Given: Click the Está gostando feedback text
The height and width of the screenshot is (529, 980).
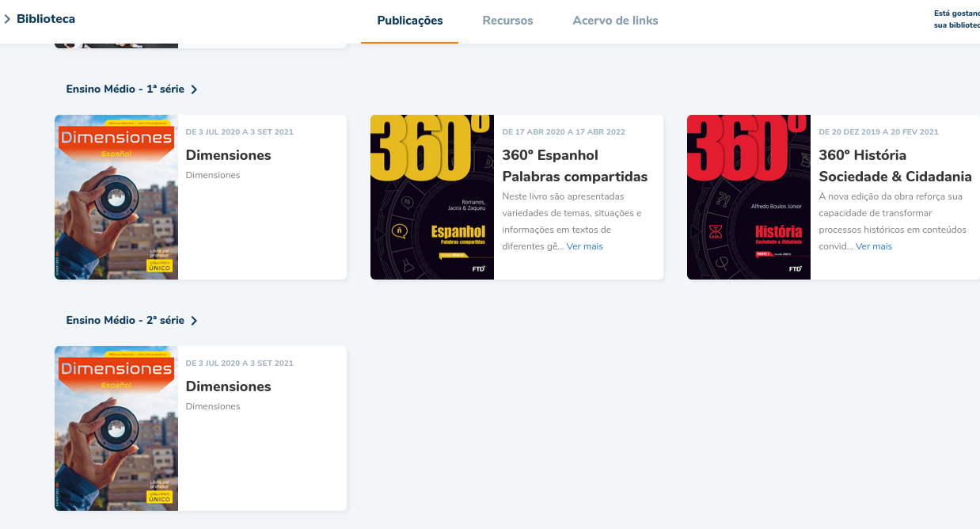Looking at the screenshot, I should click(956, 19).
